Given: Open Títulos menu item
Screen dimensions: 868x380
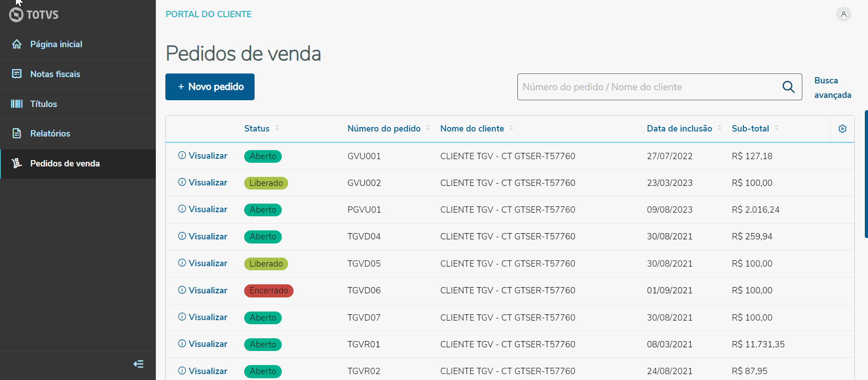Looking at the screenshot, I should 78,104.
